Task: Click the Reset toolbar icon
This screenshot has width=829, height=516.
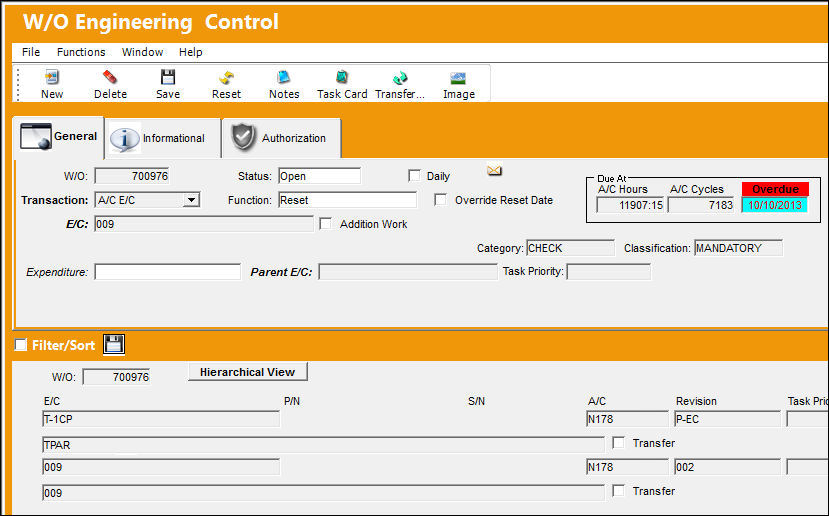Action: pos(226,78)
